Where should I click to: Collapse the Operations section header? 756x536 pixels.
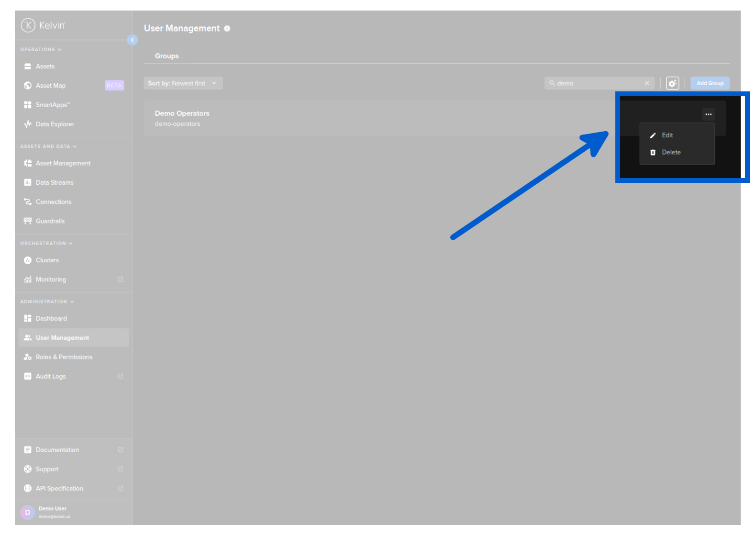click(41, 49)
